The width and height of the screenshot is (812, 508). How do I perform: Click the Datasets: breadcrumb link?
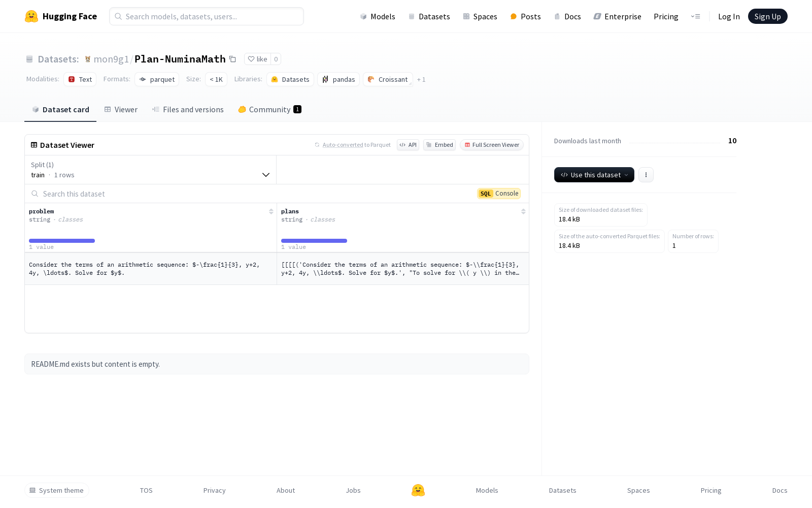tap(58, 59)
